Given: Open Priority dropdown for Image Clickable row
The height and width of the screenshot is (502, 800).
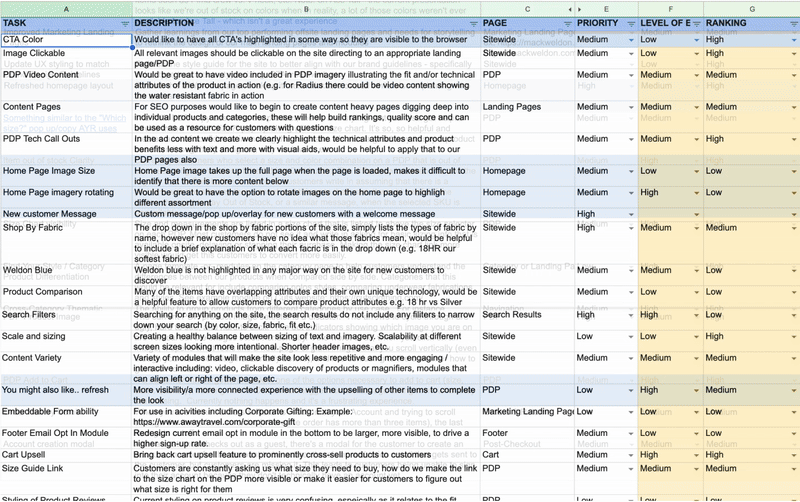Looking at the screenshot, I should (631, 54).
